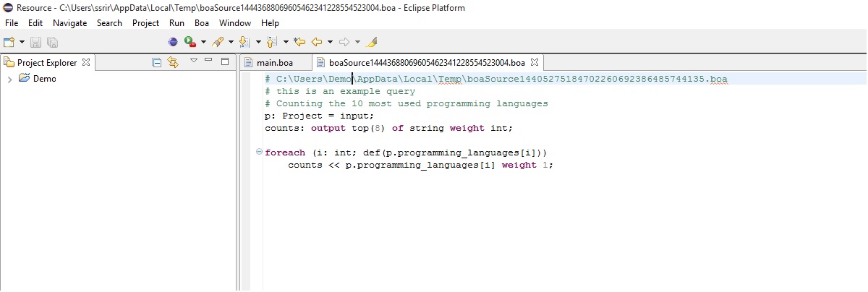Expand the Demo project tree node

pyautogui.click(x=9, y=79)
